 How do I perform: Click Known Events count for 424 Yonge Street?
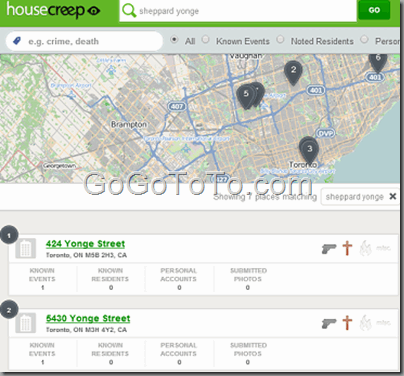(42, 279)
